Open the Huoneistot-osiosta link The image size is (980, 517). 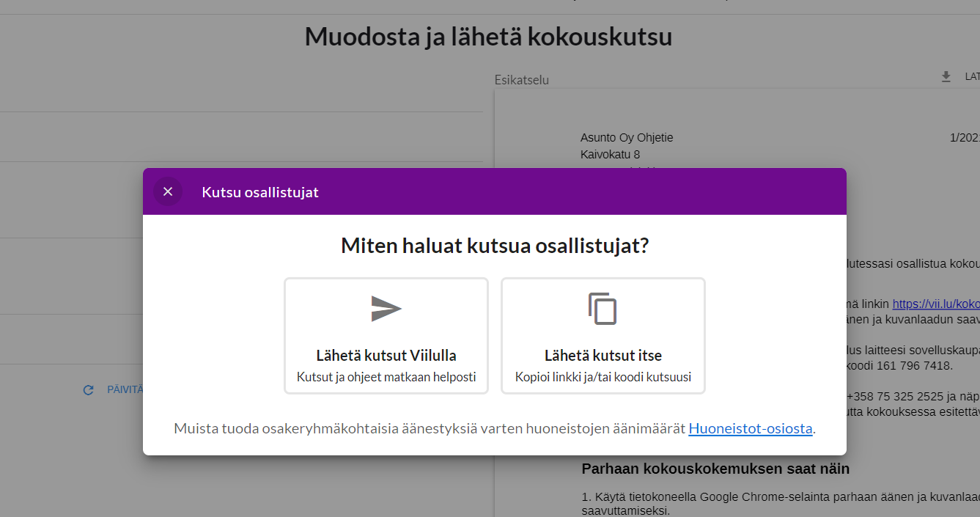pyautogui.click(x=750, y=428)
